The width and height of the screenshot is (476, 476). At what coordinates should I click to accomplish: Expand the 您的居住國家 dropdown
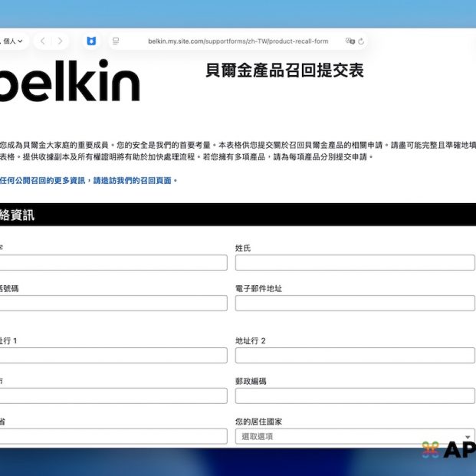(x=354, y=436)
